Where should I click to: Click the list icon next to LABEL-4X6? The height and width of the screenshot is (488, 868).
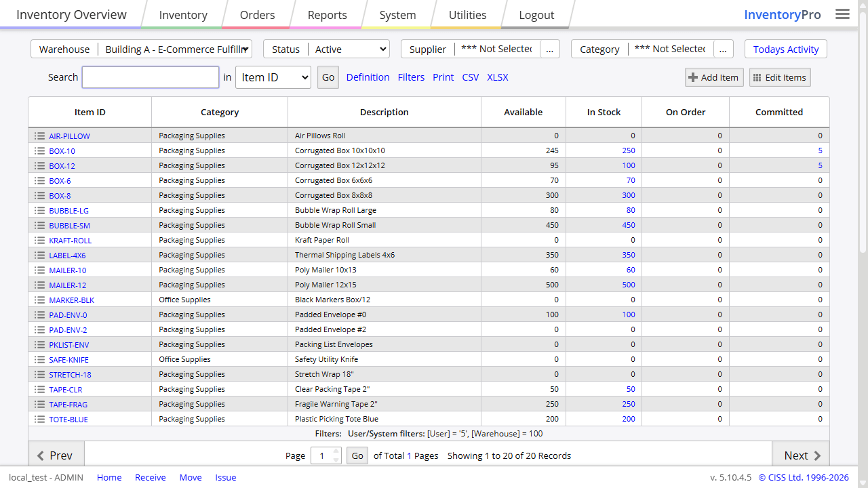[x=39, y=256]
